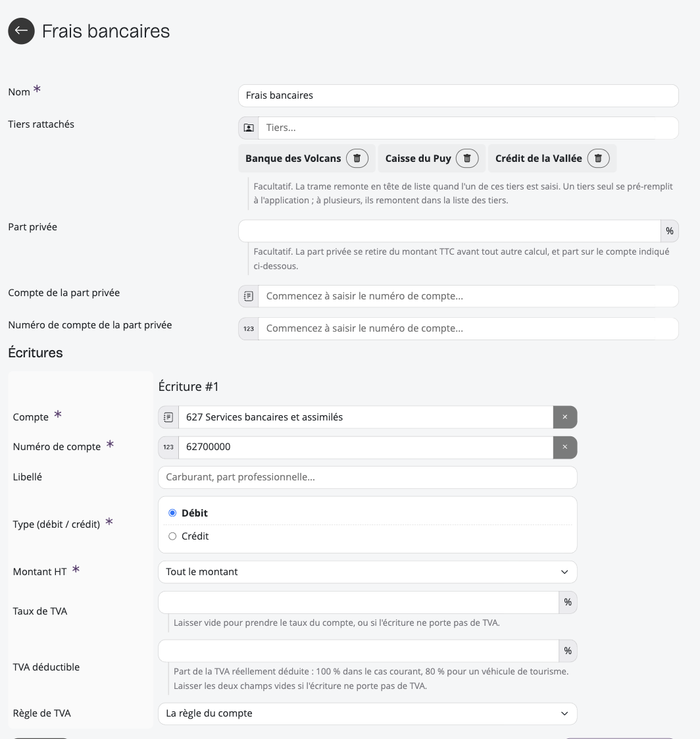Image resolution: width=700 pixels, height=739 pixels.
Task: Clear the 62700000 account number
Action: click(x=565, y=447)
